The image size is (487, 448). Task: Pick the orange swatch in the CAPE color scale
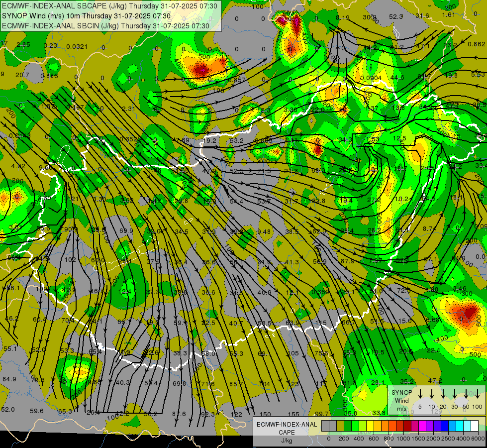point(385,426)
